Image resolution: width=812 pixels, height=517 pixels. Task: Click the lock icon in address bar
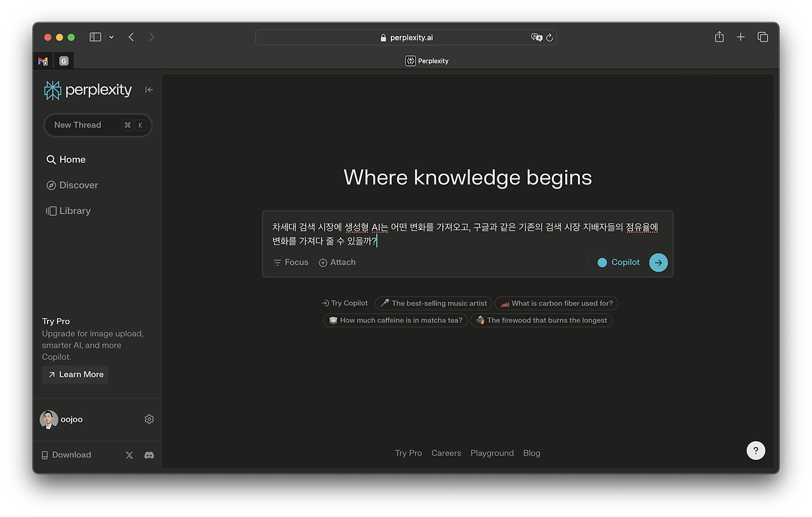click(383, 37)
